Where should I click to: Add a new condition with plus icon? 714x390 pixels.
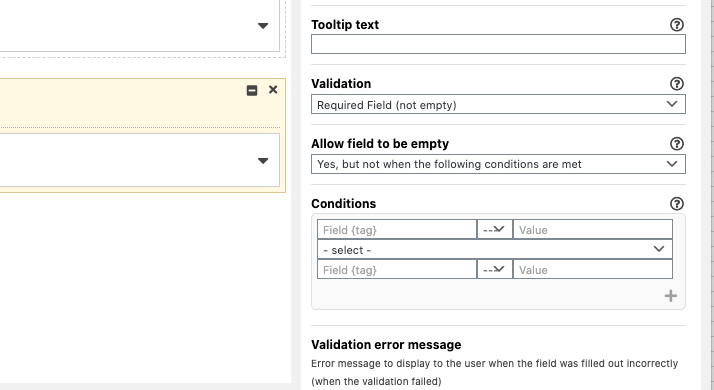click(670, 296)
